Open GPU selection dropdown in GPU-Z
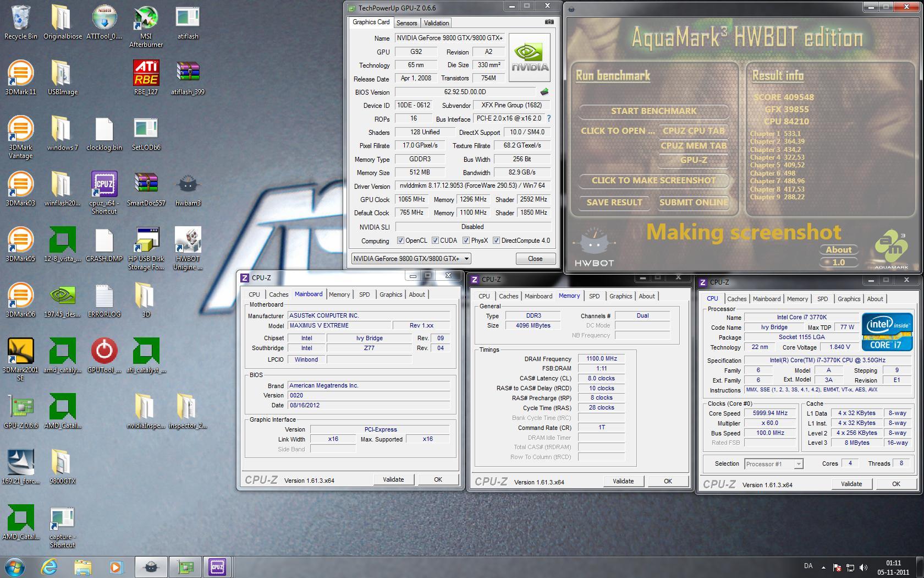 (x=411, y=259)
